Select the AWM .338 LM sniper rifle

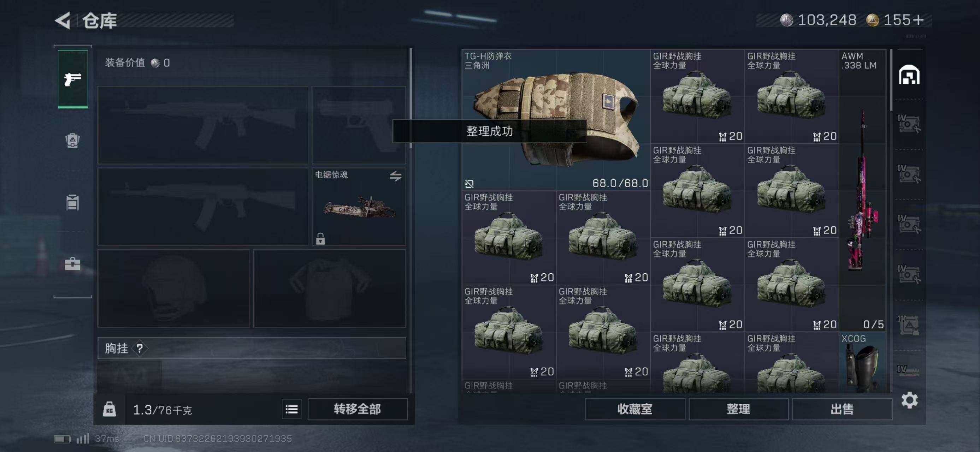coord(862,190)
